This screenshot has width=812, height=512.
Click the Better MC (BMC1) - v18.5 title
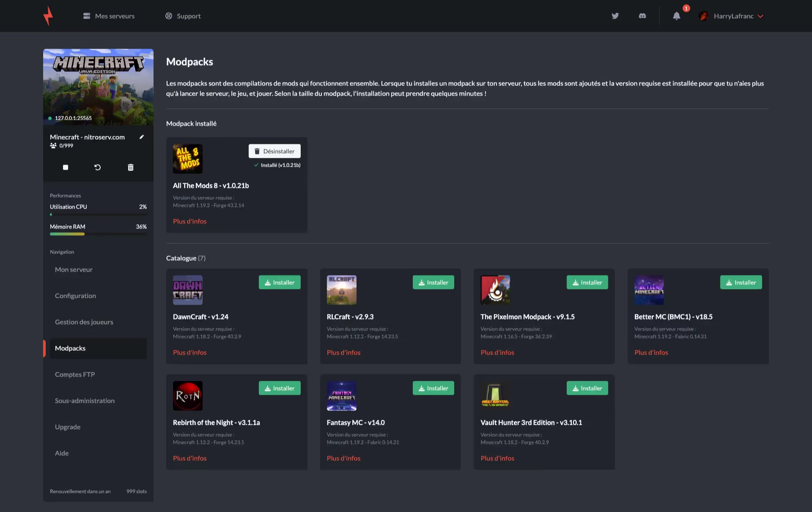coord(673,317)
